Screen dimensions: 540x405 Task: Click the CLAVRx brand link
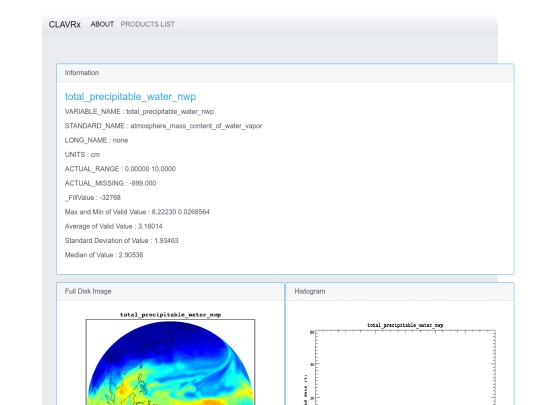tap(64, 24)
